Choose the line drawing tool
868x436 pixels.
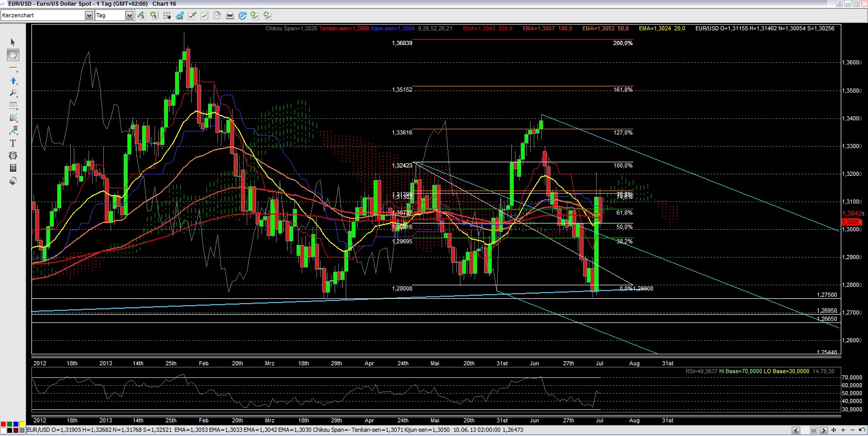click(x=13, y=68)
